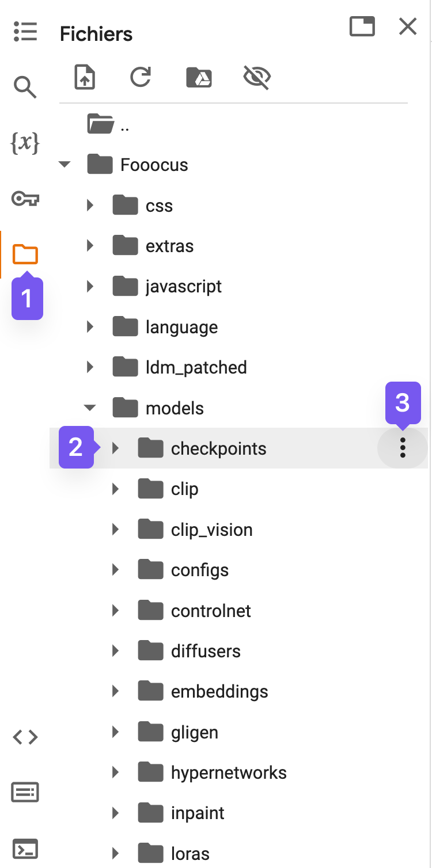Open the search panel in sidebar
The width and height of the screenshot is (432, 868).
[25, 87]
